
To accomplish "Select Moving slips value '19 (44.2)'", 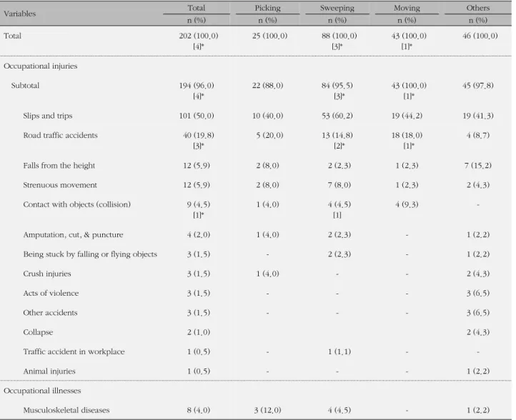I will [407, 116].
